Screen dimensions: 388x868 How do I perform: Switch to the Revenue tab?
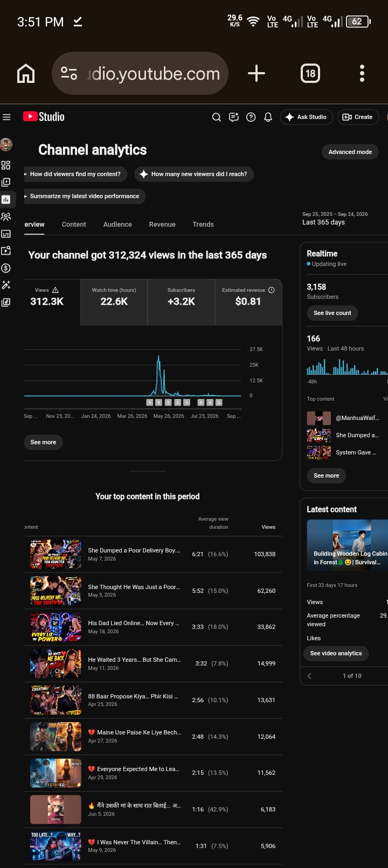162,225
